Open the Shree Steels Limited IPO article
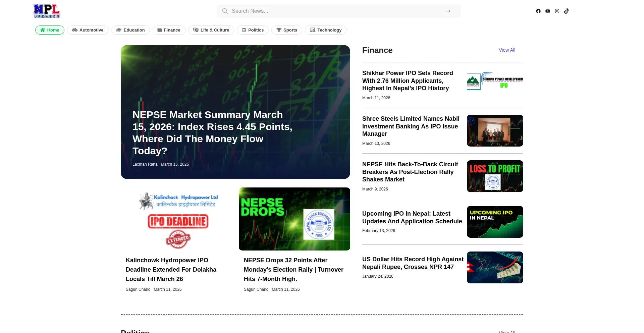This screenshot has height=333, width=644. [x=411, y=126]
